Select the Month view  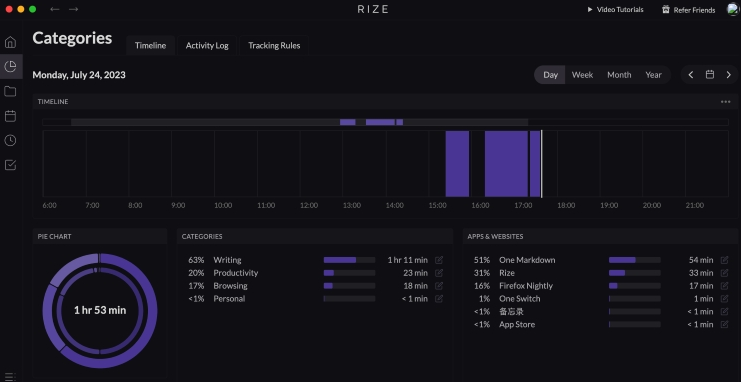619,75
